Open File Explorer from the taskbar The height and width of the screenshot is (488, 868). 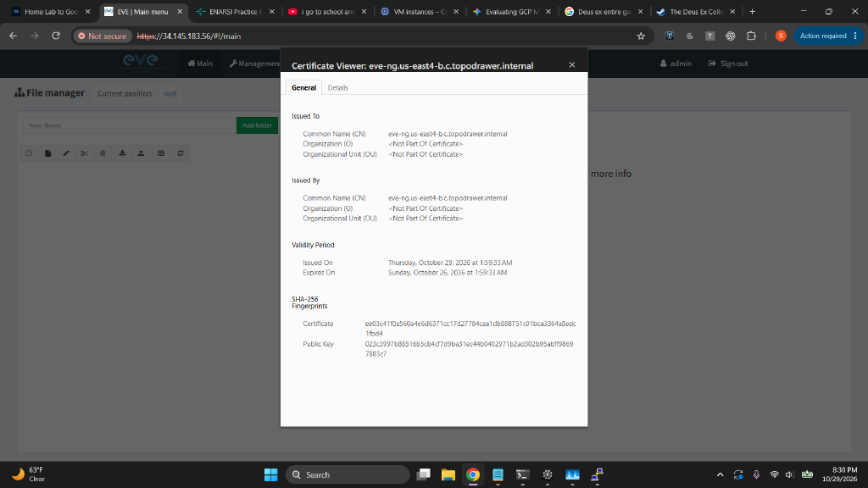pos(448,474)
